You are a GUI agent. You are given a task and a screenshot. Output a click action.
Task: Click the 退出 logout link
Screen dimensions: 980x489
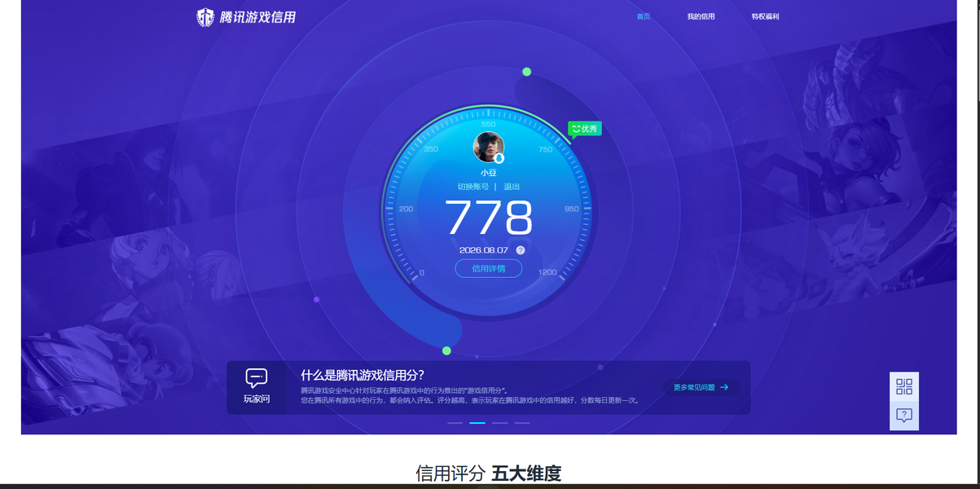coord(512,187)
